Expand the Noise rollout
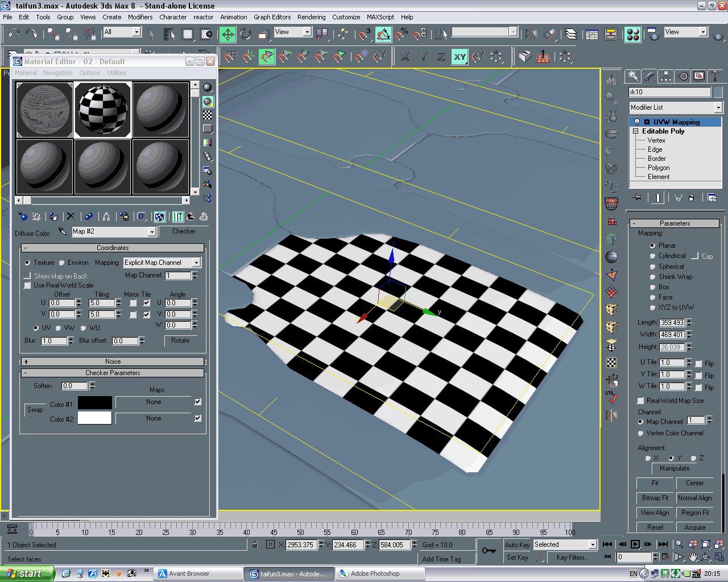728x582 pixels. click(113, 361)
